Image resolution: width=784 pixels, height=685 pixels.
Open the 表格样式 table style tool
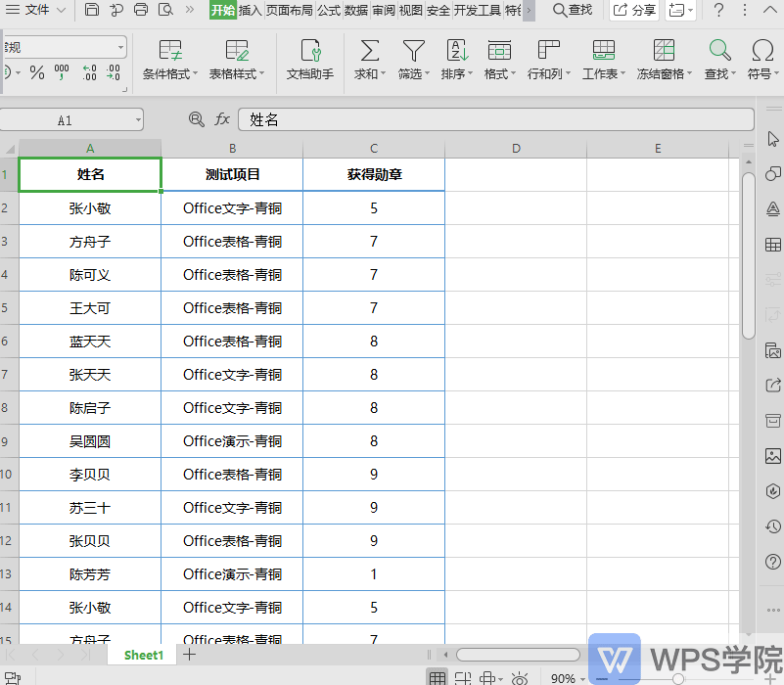pyautogui.click(x=237, y=61)
